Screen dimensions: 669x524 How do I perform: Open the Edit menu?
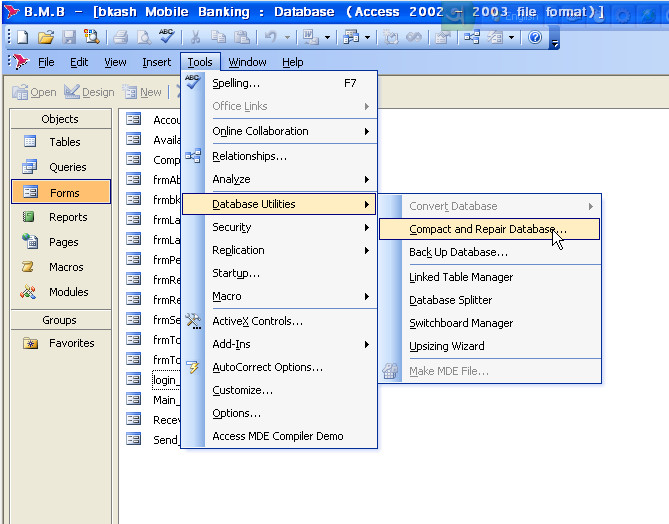[79, 62]
